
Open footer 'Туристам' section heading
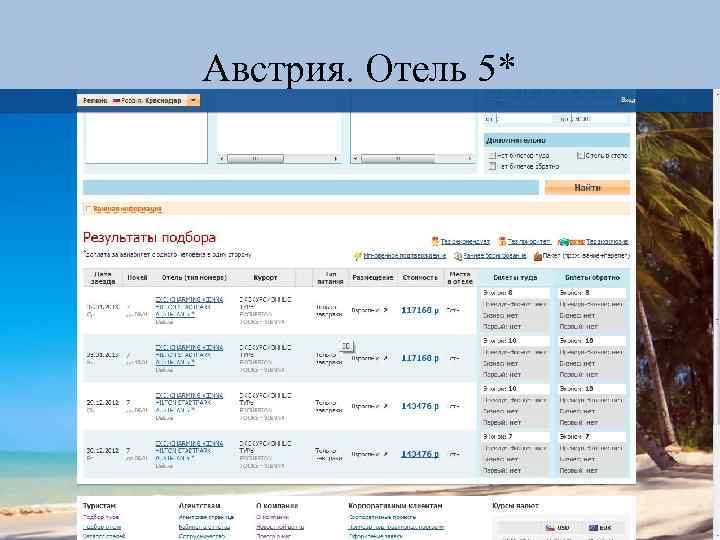click(100, 506)
